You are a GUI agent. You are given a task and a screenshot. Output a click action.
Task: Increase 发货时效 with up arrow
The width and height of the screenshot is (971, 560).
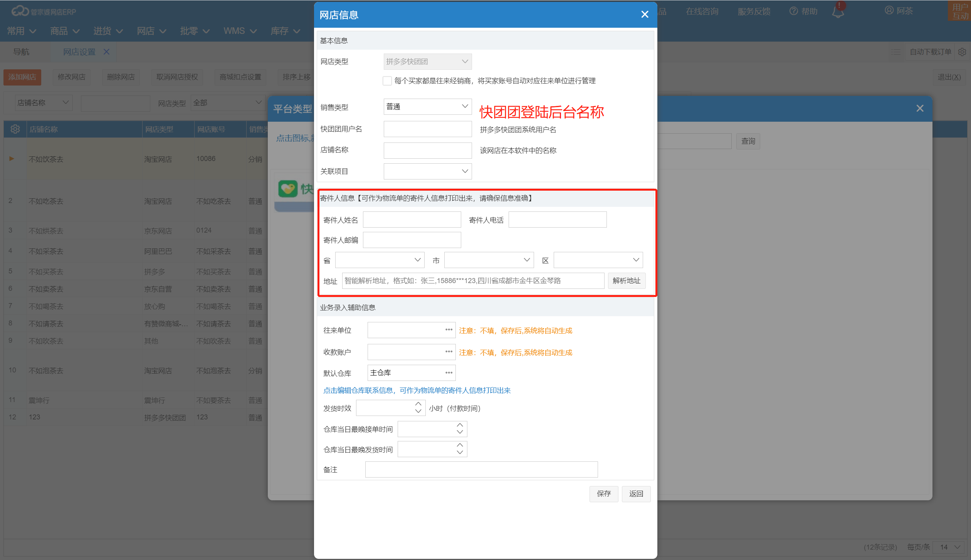[418, 404]
